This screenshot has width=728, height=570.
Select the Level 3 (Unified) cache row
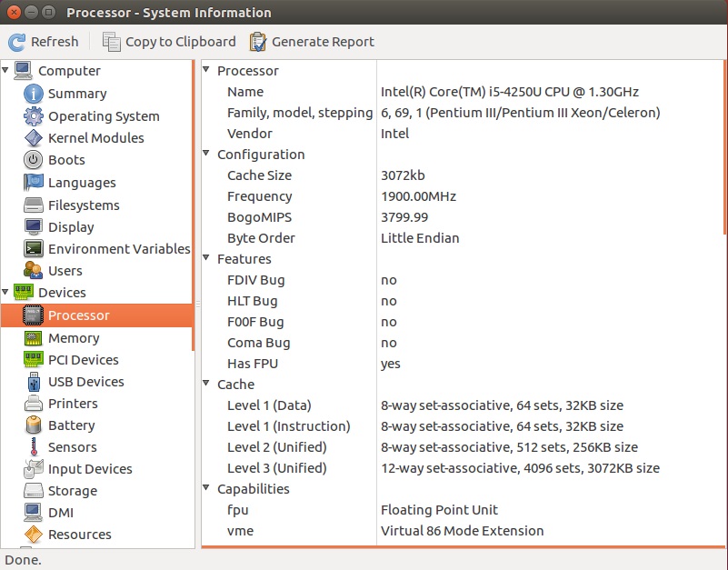(x=276, y=468)
